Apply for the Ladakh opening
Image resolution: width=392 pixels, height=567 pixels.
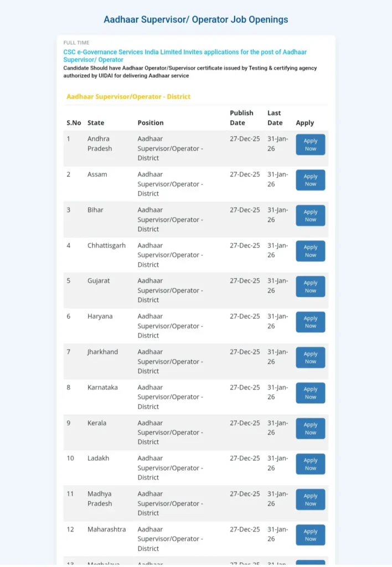(x=310, y=463)
